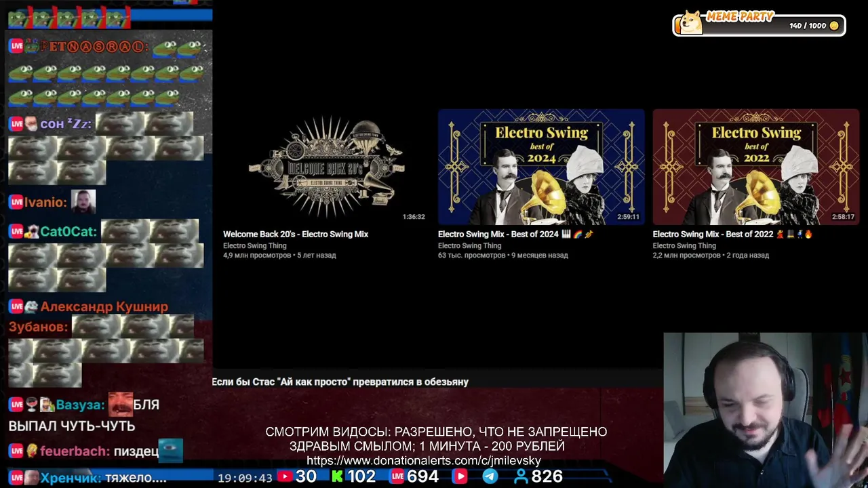Click chat username 'feuerbach'

point(75,451)
